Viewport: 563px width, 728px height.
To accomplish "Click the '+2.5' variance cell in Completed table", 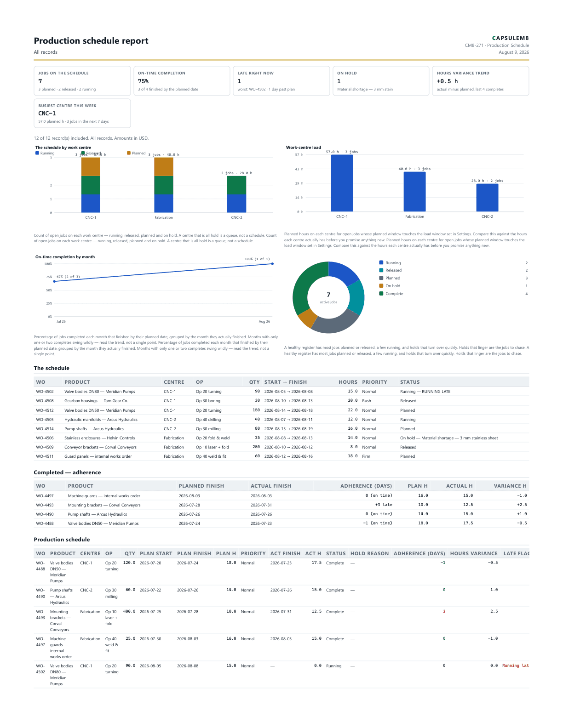I will coord(522,505).
